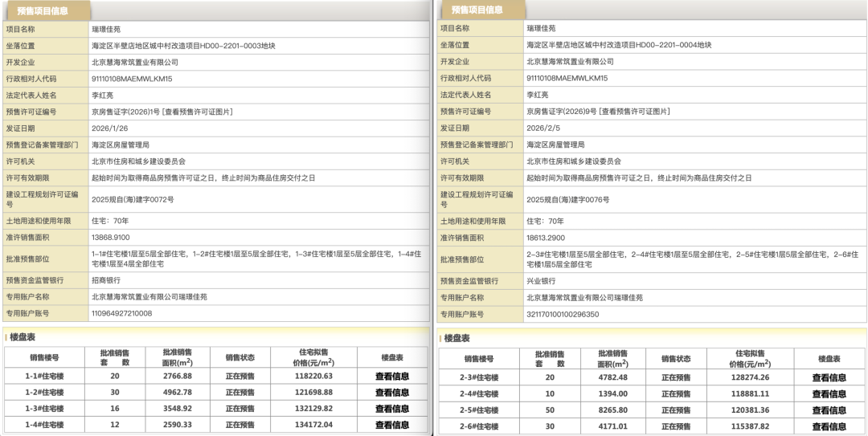Open 查看信息 in the 2-6#住宅楼 row
Screen dimensions: 868x436
tap(829, 426)
